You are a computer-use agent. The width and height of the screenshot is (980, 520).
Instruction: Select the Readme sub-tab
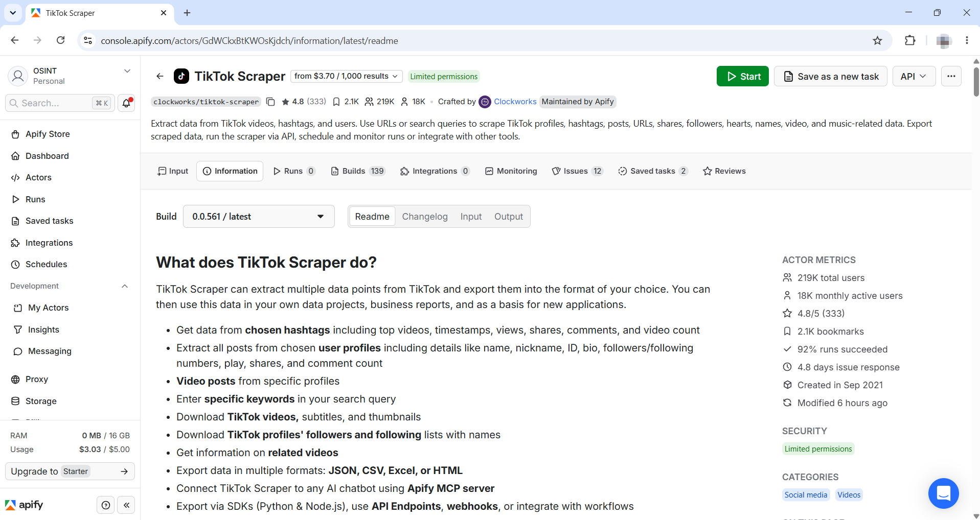pyautogui.click(x=372, y=217)
